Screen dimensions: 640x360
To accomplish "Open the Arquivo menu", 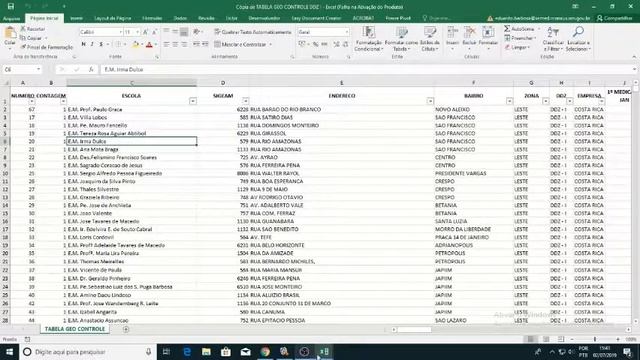I will 11,18.
